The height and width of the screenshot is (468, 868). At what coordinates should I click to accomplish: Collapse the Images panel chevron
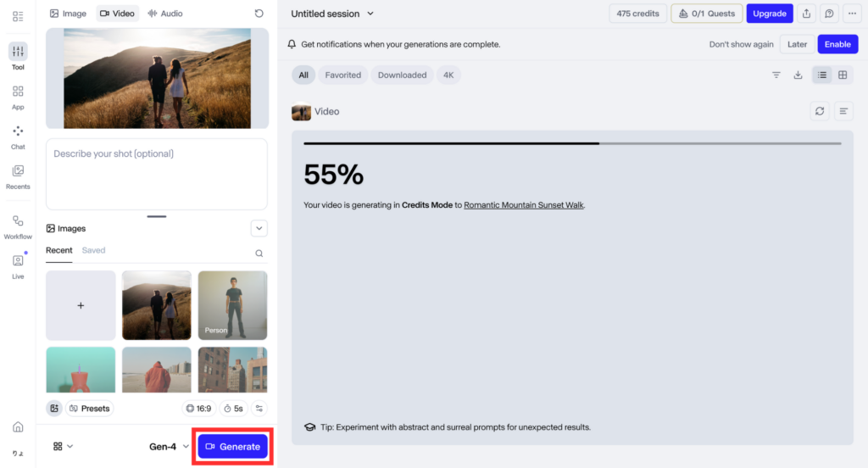(x=259, y=228)
